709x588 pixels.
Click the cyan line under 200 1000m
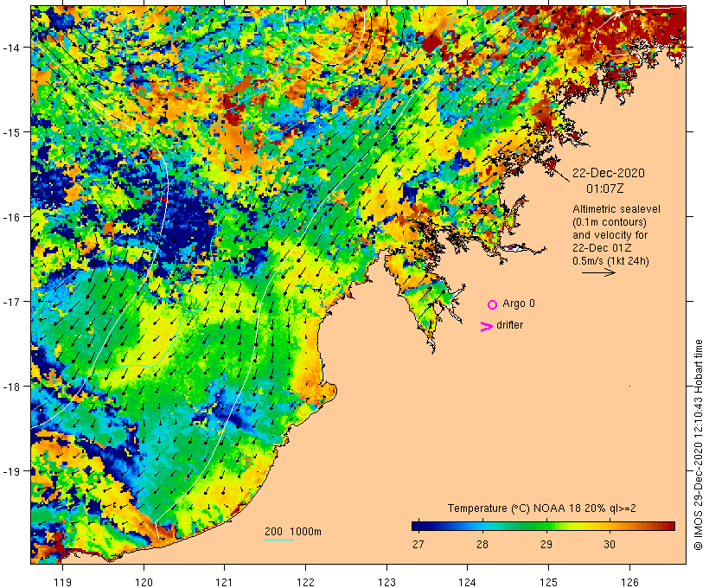(x=279, y=540)
